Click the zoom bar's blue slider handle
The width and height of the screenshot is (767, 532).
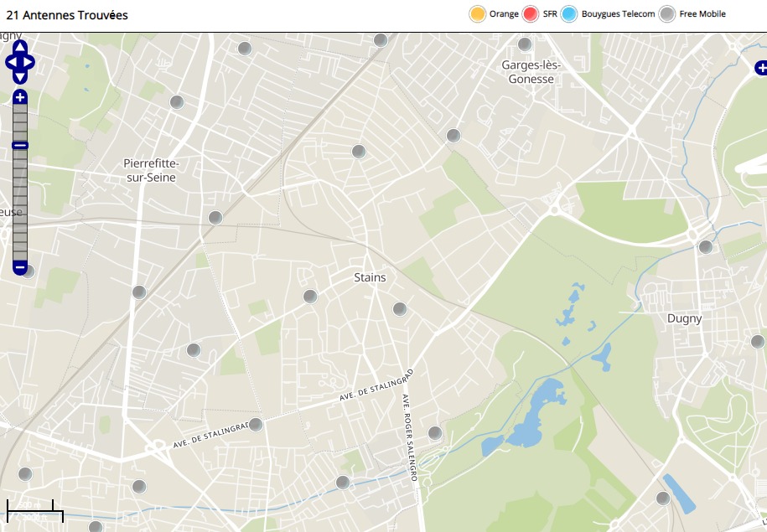coord(20,145)
